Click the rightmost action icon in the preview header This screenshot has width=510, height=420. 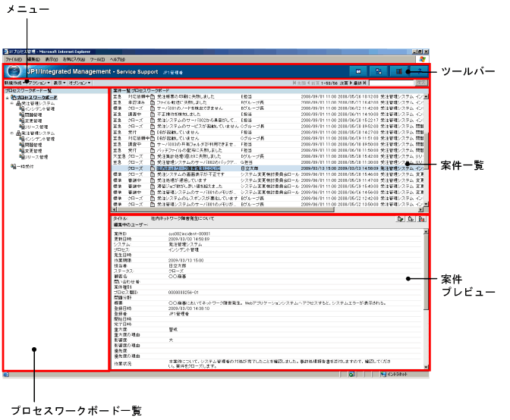(x=421, y=219)
